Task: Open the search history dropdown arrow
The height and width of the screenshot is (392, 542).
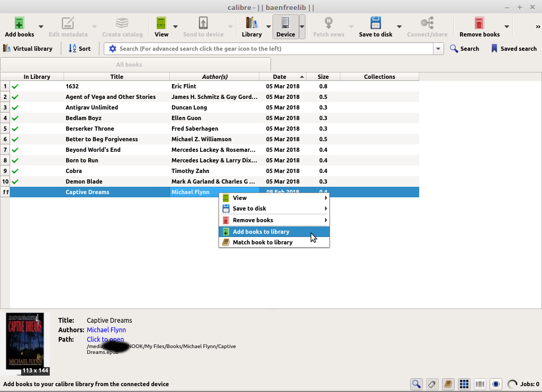Action: 438,49
